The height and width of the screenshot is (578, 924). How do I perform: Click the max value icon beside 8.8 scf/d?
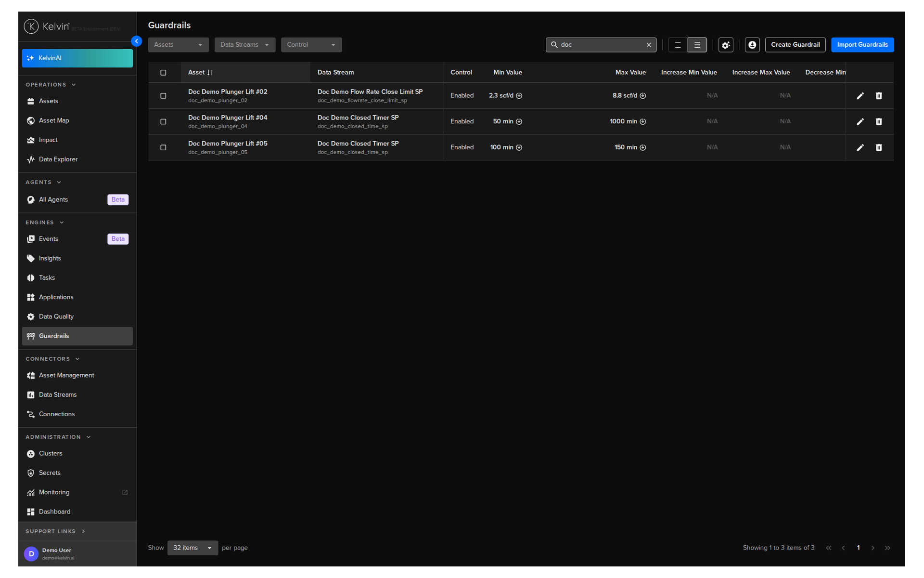[642, 96]
